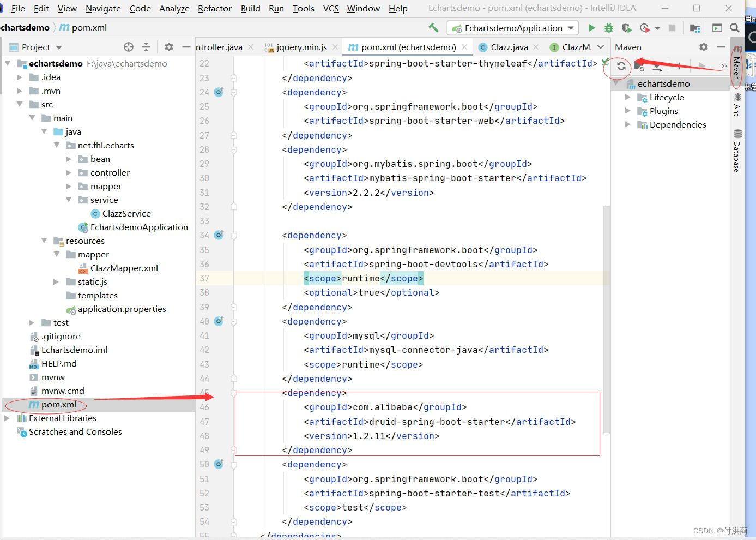Expand External Libraries node

[7, 418]
